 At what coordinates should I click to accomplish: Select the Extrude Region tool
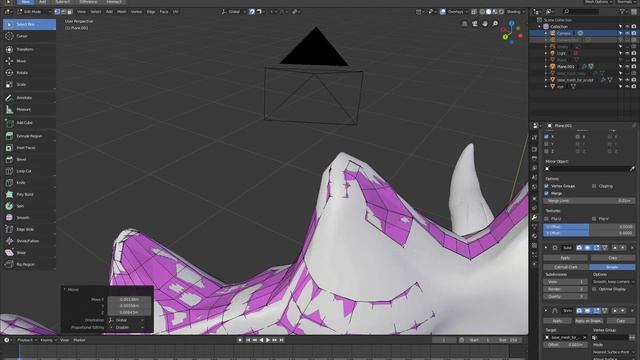(29, 136)
